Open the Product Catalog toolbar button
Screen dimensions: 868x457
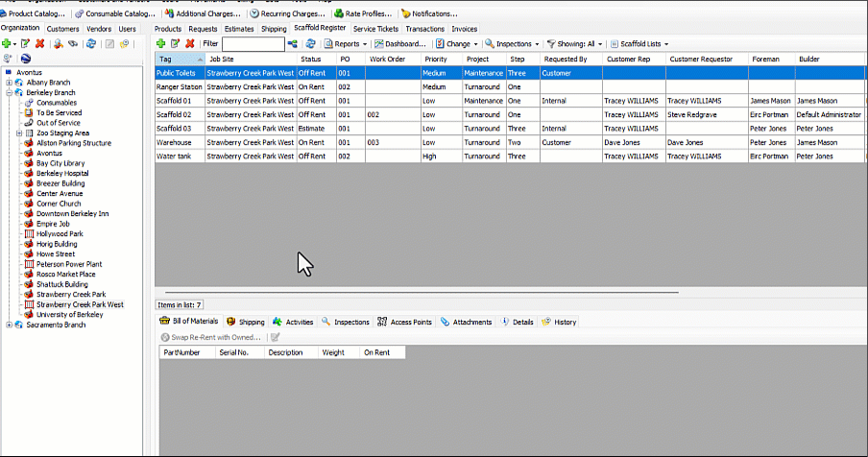click(35, 13)
